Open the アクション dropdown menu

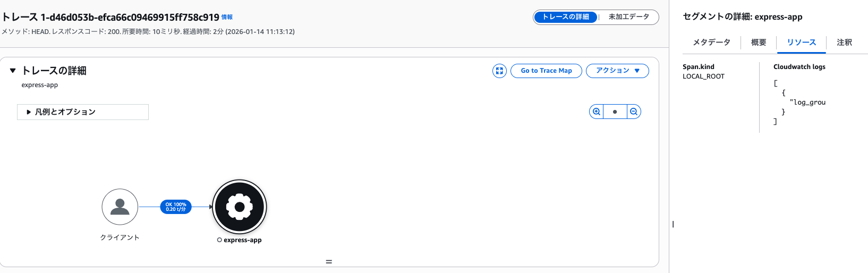point(617,71)
